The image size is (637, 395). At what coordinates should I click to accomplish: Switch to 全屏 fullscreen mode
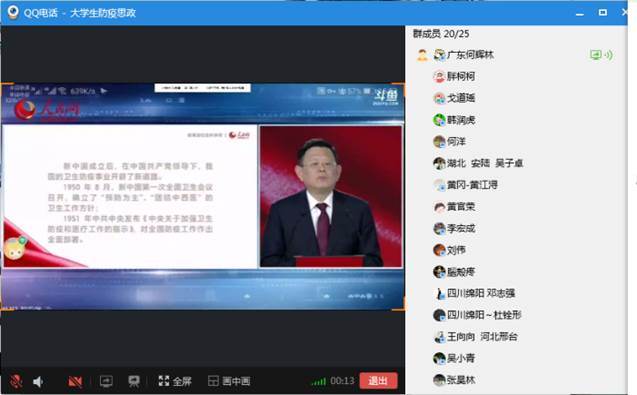pyautogui.click(x=175, y=381)
